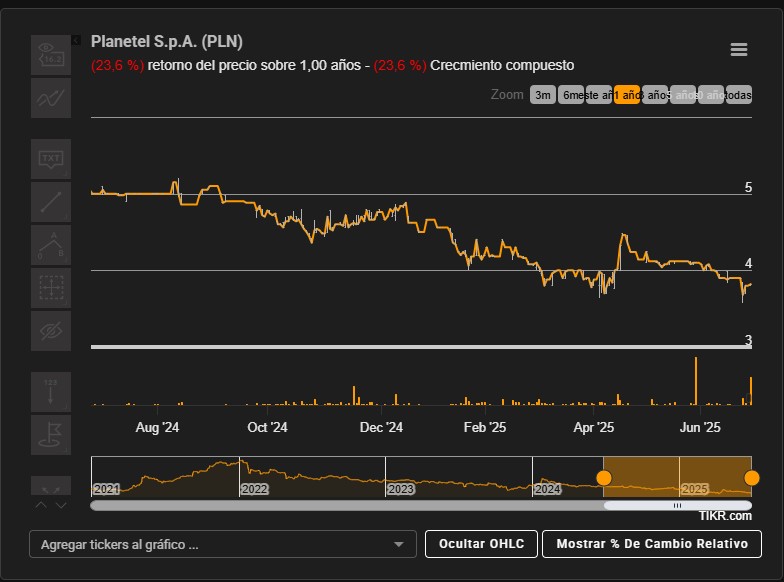784x582 pixels.
Task: Open the chart hamburger menu
Action: tap(739, 51)
